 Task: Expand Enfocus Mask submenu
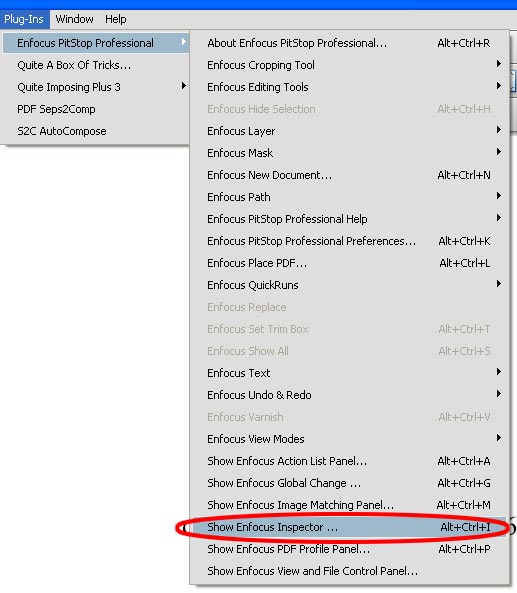348,153
